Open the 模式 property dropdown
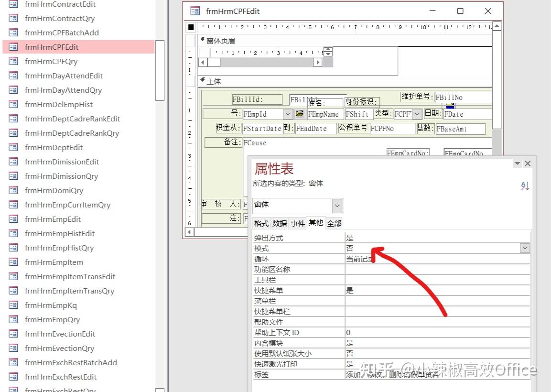 pos(525,248)
